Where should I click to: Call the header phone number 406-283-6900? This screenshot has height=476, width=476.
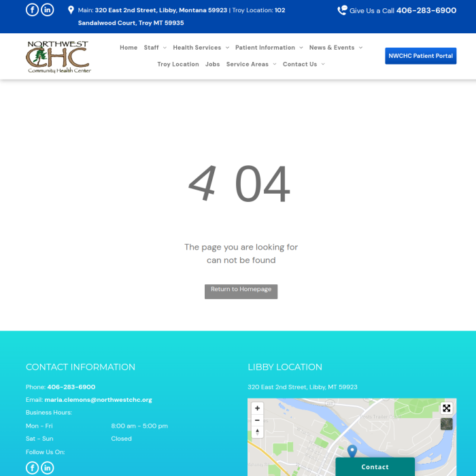[x=426, y=10]
